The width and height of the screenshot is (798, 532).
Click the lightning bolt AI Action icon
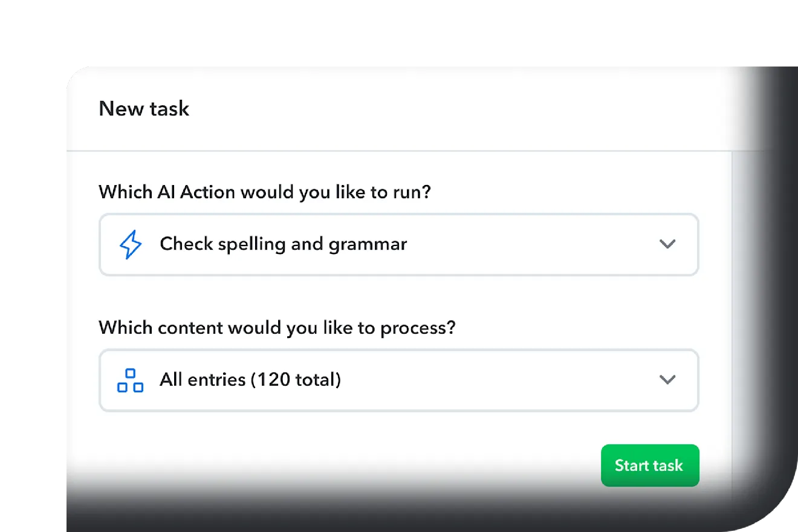[131, 245]
